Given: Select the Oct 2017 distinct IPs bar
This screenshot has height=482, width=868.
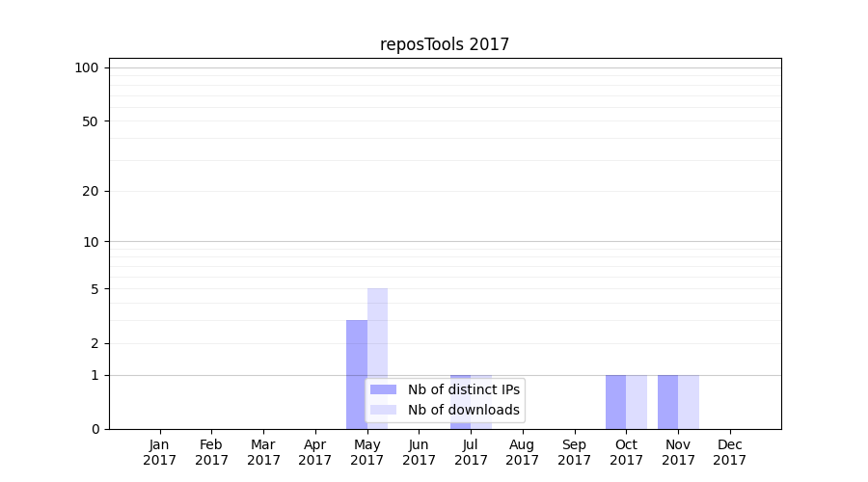Looking at the screenshot, I should (x=615, y=402).
